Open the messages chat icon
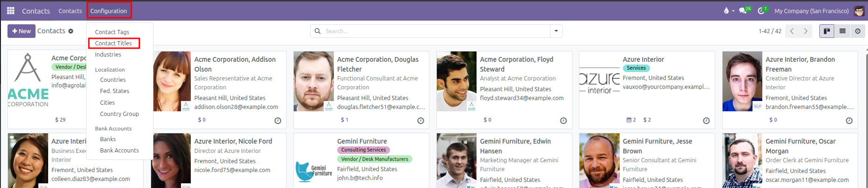The width and height of the screenshot is (868, 188). [x=743, y=11]
